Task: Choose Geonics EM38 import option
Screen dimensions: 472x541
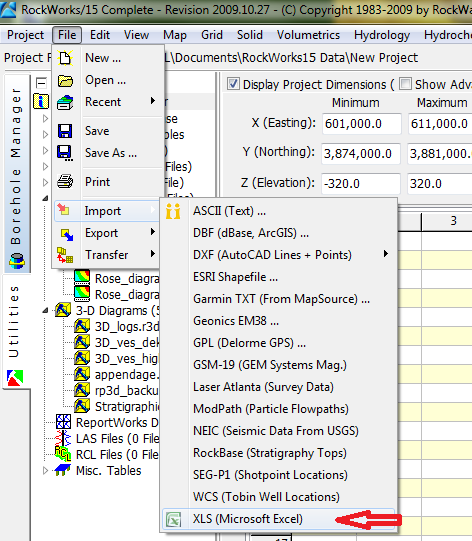Action: 279,321
